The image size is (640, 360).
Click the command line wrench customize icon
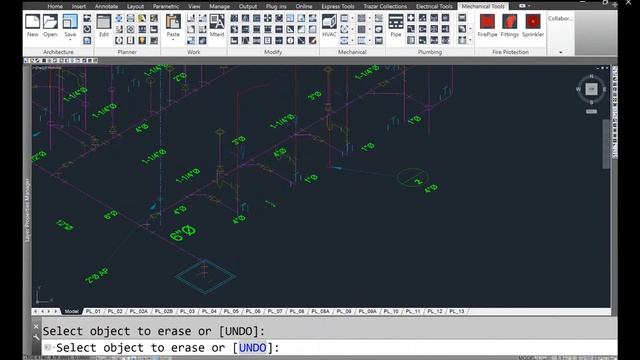tap(36, 338)
